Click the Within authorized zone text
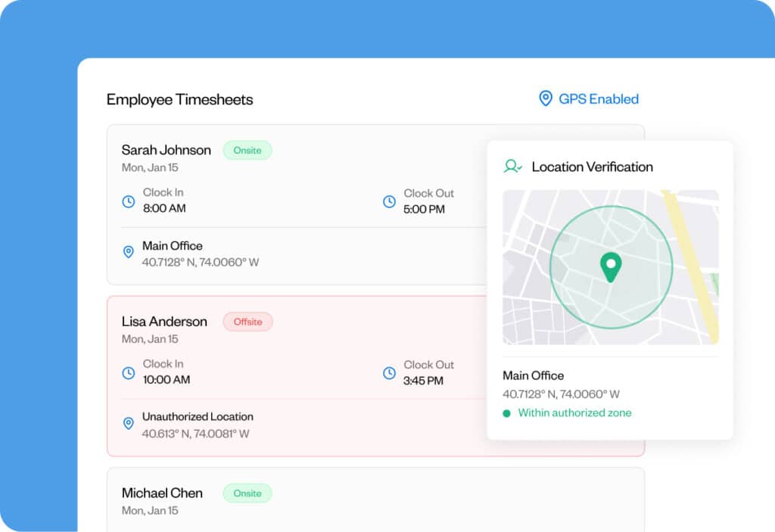Viewport: 775px width, 532px height. [574, 413]
